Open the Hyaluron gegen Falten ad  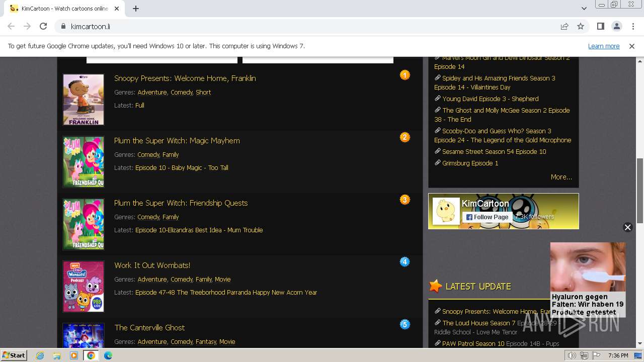[x=588, y=280]
